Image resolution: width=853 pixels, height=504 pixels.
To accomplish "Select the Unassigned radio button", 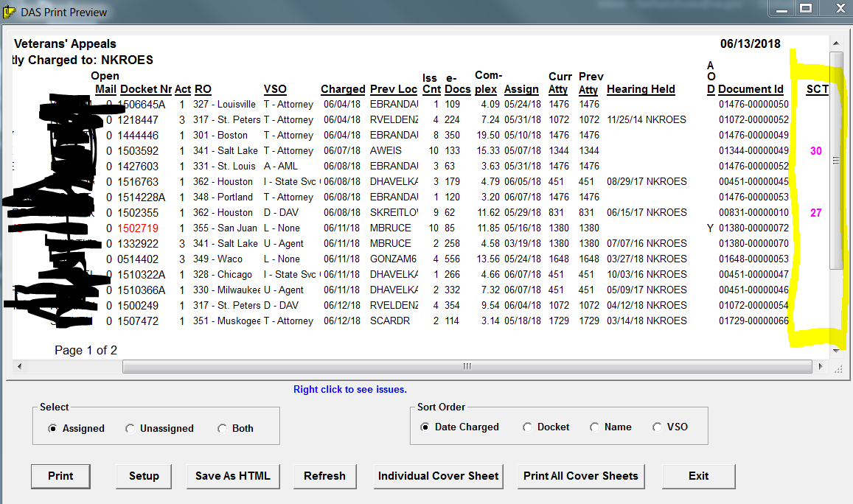I will coord(130,428).
